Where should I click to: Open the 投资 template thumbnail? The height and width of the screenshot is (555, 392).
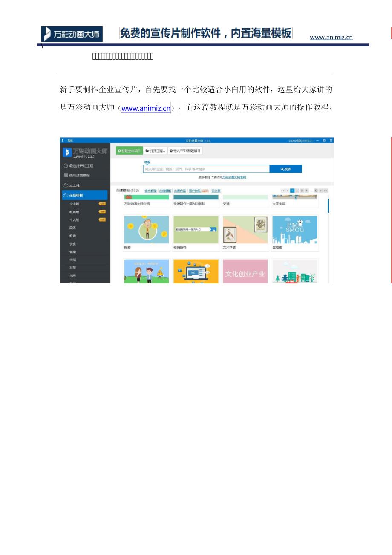tap(146, 230)
